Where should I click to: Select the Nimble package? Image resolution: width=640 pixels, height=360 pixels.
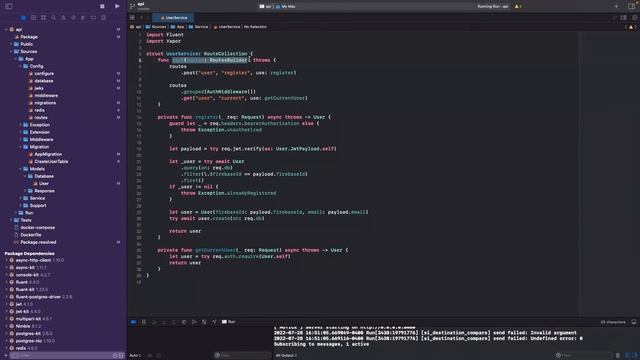pyautogui.click(x=23, y=327)
